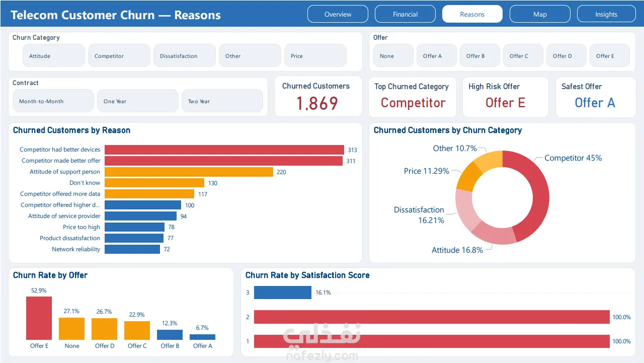Toggle the Dissatisfaction category filter
The height and width of the screenshot is (363, 644).
pos(185,56)
